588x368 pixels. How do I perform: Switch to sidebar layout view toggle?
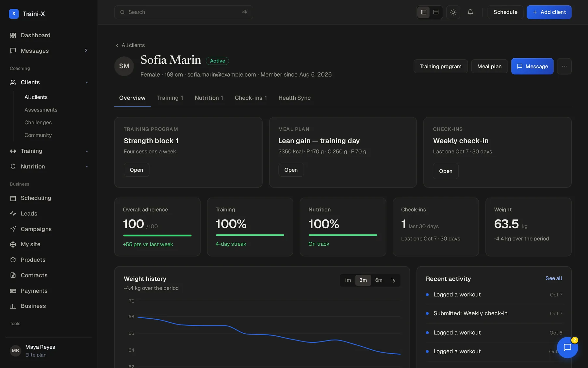coord(424,12)
